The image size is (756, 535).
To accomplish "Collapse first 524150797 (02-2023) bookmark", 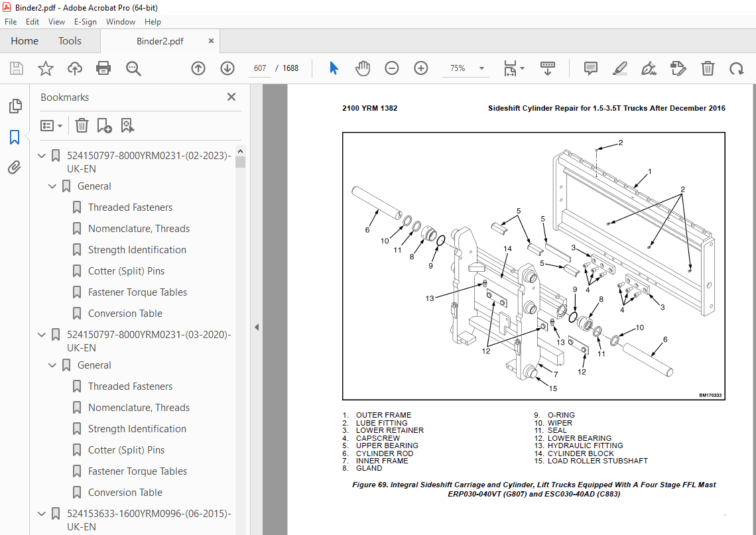I will click(42, 156).
